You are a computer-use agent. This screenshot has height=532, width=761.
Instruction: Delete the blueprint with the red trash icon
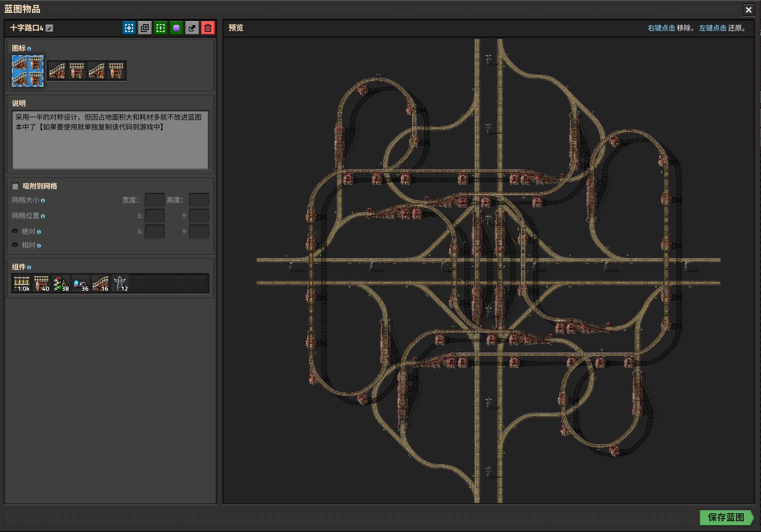pos(208,28)
